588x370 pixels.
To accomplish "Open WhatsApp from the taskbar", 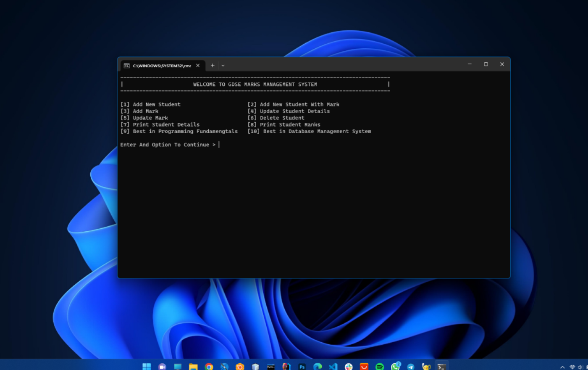I will (395, 367).
